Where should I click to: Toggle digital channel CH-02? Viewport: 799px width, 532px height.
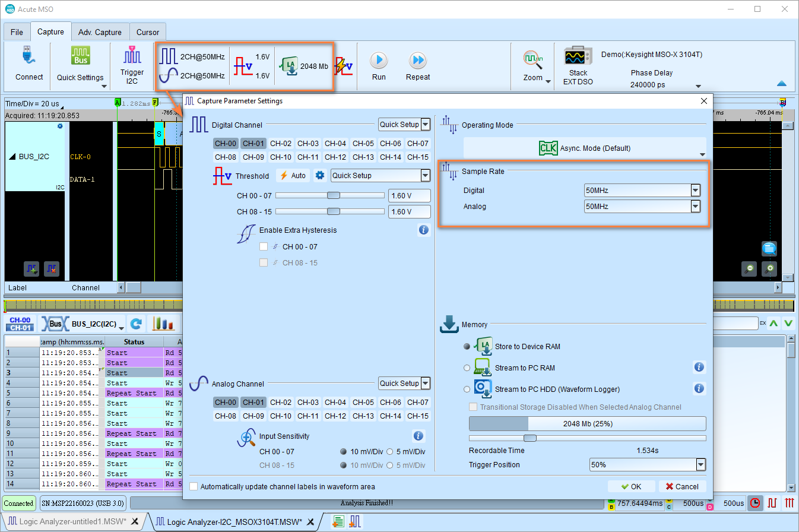click(x=281, y=143)
